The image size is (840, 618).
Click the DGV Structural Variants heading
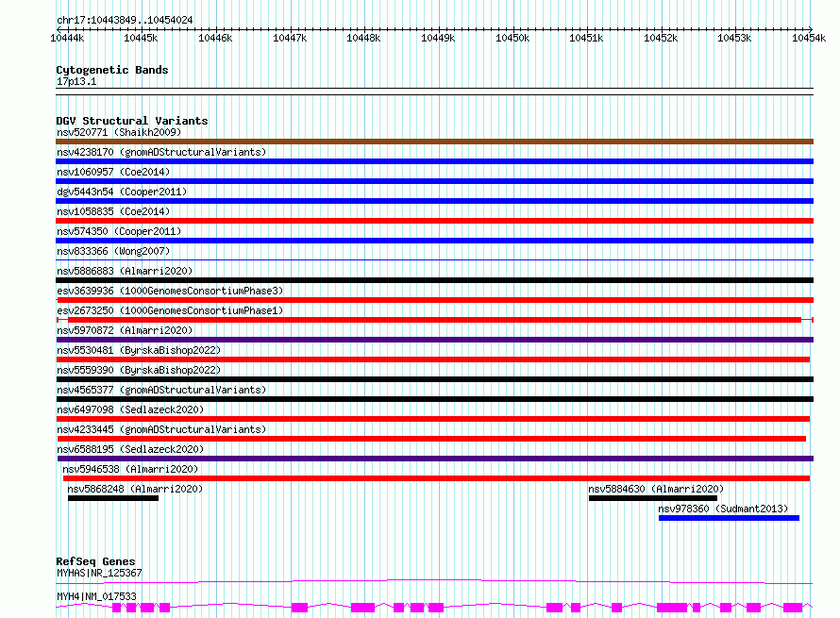tap(132, 121)
